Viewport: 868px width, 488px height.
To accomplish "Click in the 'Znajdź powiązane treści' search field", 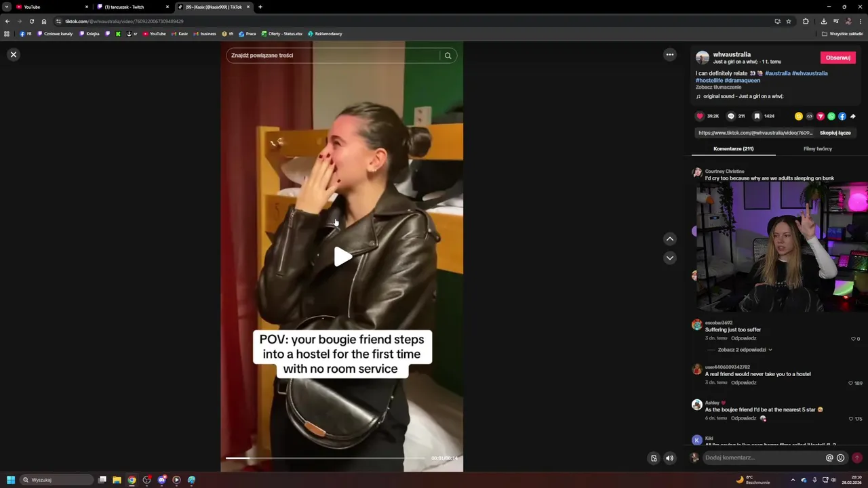I will [x=332, y=56].
